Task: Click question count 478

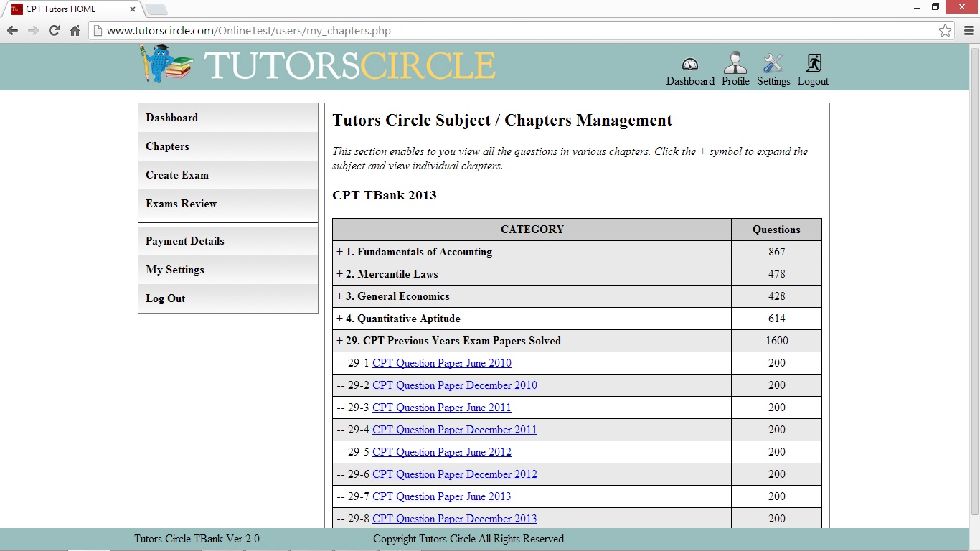Action: coord(776,274)
